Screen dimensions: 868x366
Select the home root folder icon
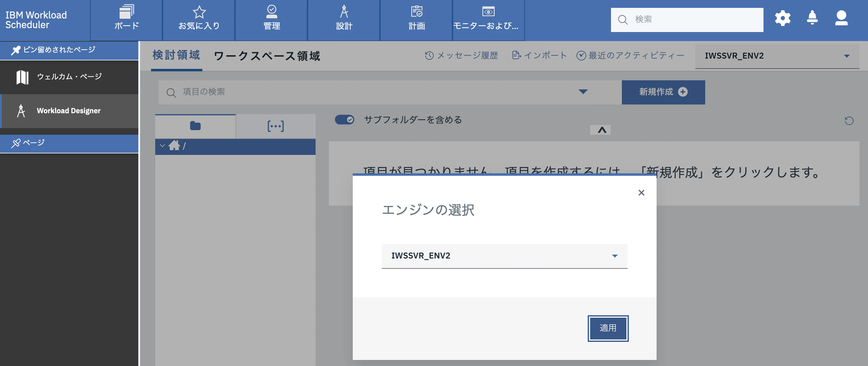pos(174,145)
